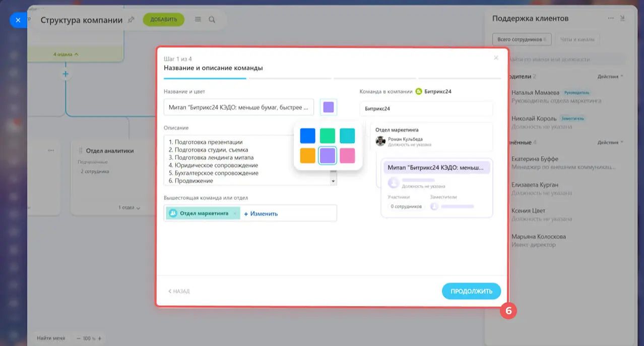Open the Всего сотрудников tab
The image size is (644, 346).
[521, 39]
